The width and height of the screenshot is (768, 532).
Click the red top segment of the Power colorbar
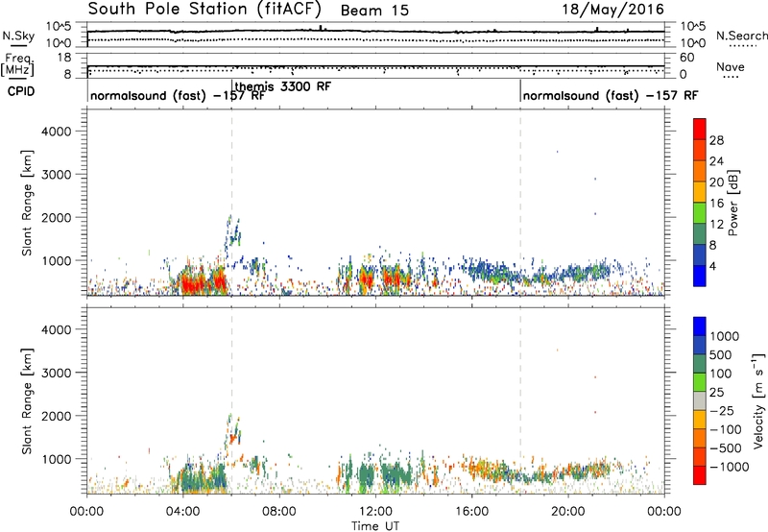(700, 129)
